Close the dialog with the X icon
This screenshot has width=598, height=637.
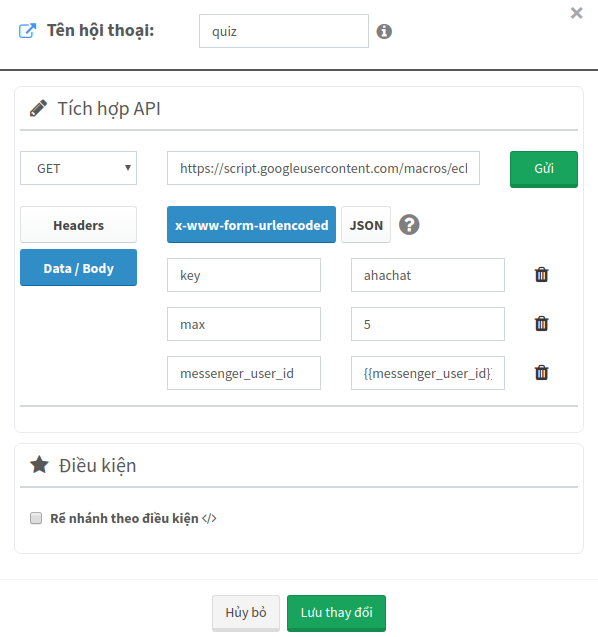[x=576, y=13]
